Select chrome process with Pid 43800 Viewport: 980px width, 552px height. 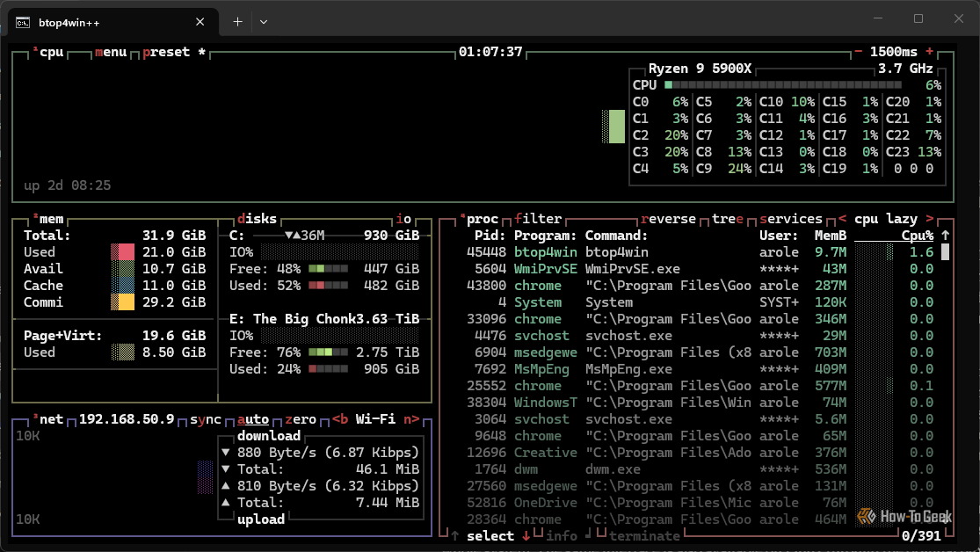(x=700, y=286)
